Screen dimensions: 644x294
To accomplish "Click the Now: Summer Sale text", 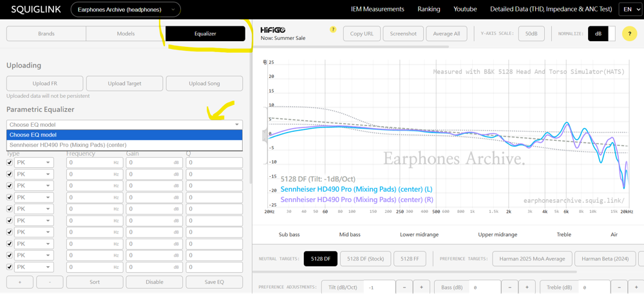I will [x=283, y=38].
